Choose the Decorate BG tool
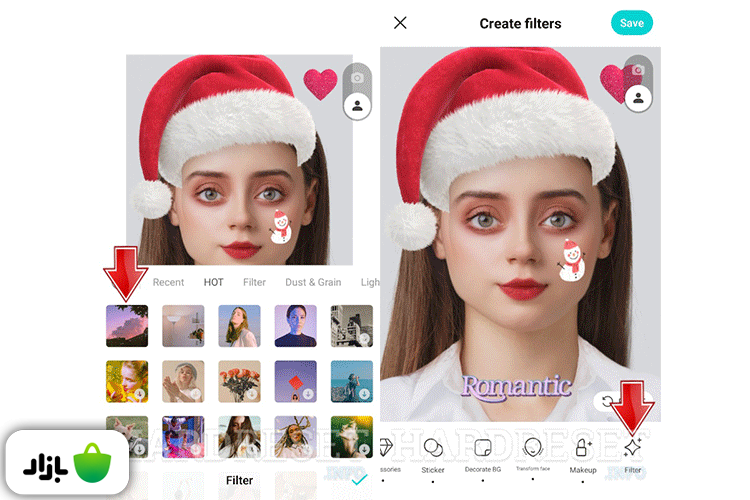This screenshot has height=500, width=750. (483, 447)
